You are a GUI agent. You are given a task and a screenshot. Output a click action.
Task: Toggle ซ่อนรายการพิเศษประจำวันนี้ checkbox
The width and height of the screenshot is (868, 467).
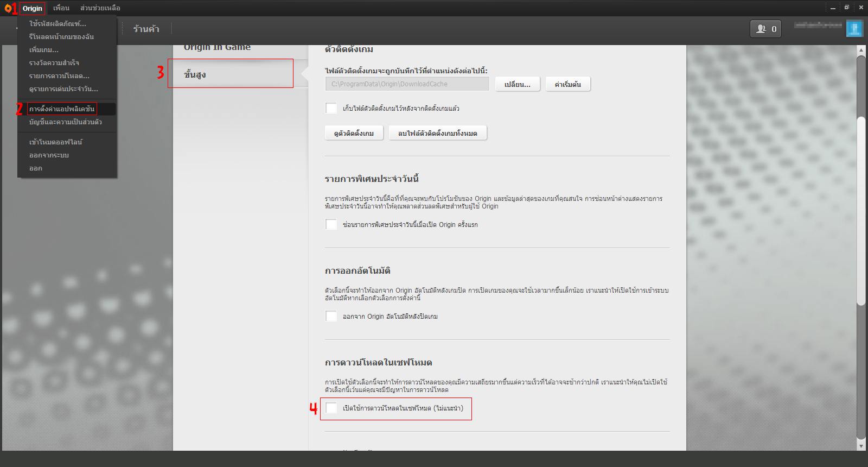pyautogui.click(x=331, y=224)
